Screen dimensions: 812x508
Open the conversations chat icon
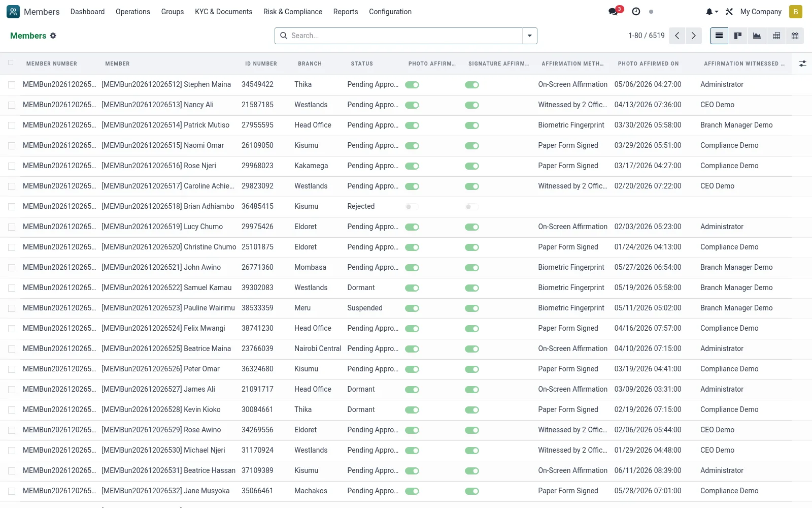pos(614,12)
